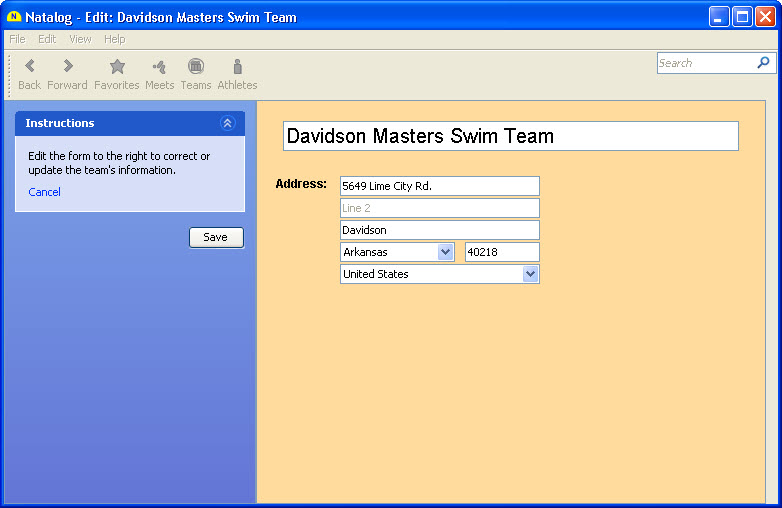782x508 pixels.
Task: Open the Meets toolbar icon
Action: pyautogui.click(x=159, y=67)
